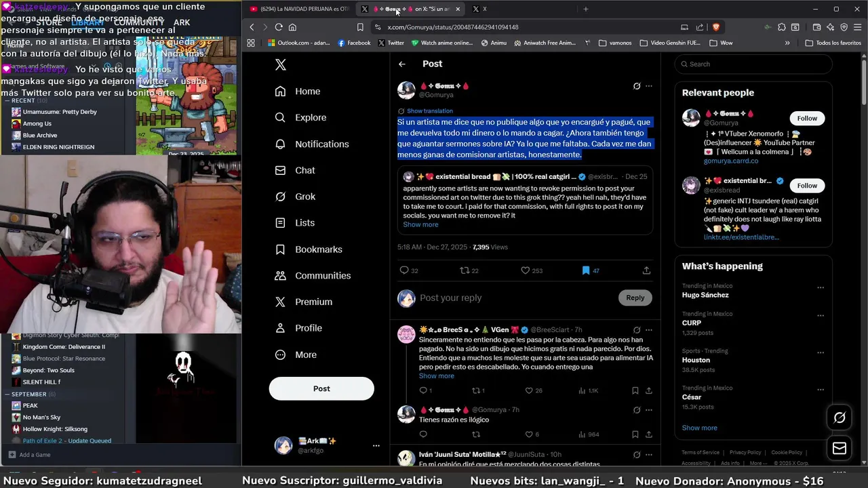Click the browser Back arrow
Screen dimensions: 868x488
click(x=252, y=27)
